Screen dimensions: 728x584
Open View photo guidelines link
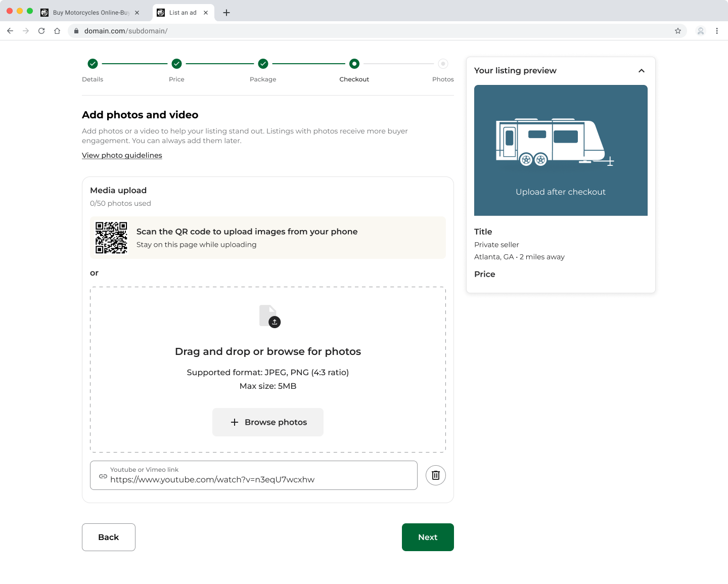[x=122, y=155]
